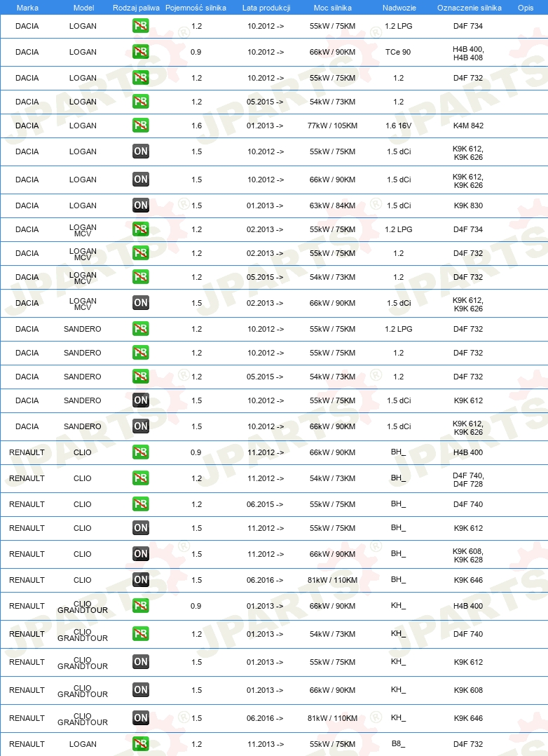Click diesel ON icon in Clio BH_ K9K 646 row

click(x=141, y=580)
